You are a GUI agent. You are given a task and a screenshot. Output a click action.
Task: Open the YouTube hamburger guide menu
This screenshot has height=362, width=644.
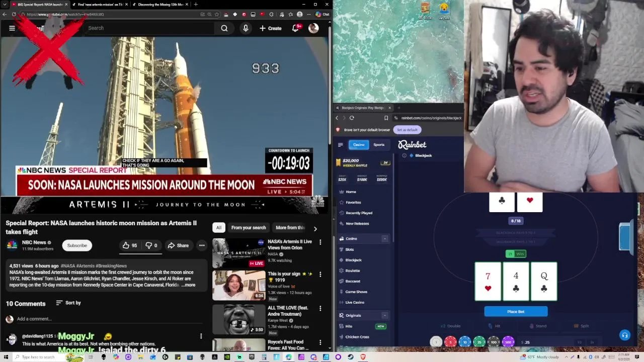[x=12, y=28]
